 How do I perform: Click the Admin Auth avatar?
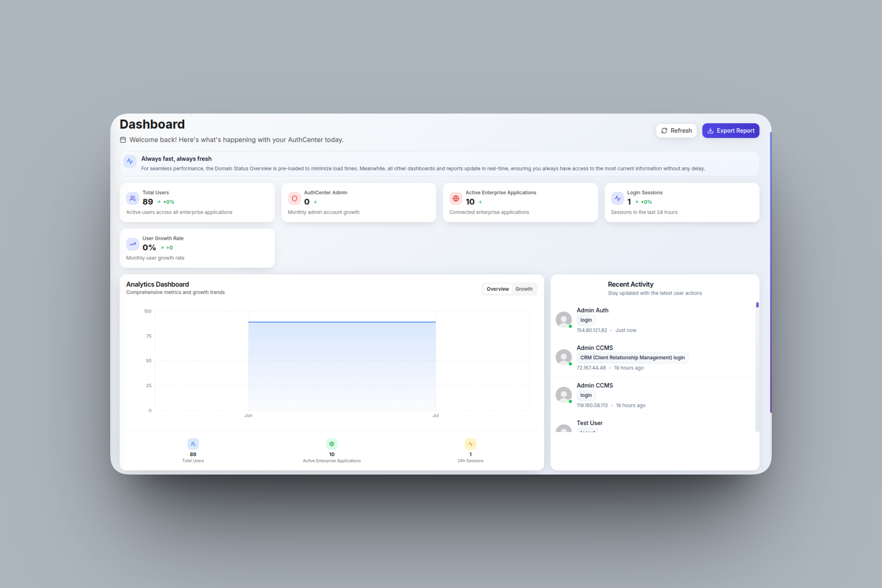[x=564, y=320]
